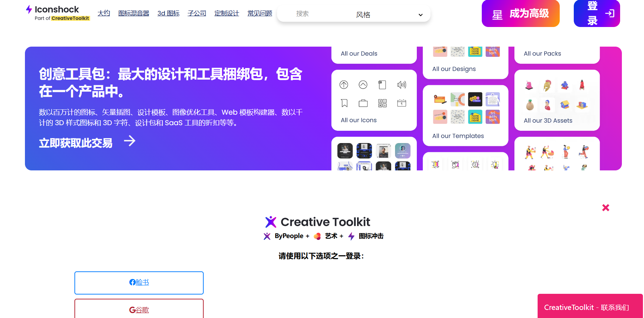Open the 图标混音器 menu item
This screenshot has height=318, width=644.
point(134,13)
